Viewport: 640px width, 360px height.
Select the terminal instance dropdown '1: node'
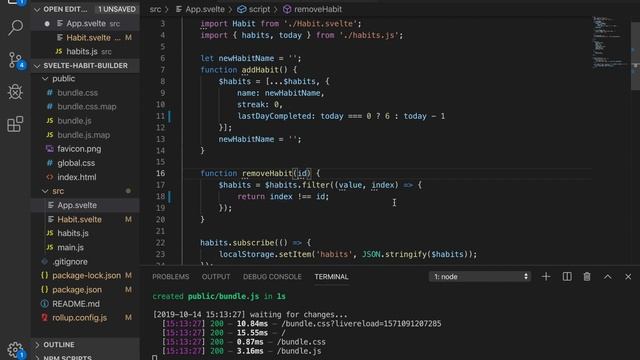[x=480, y=277]
